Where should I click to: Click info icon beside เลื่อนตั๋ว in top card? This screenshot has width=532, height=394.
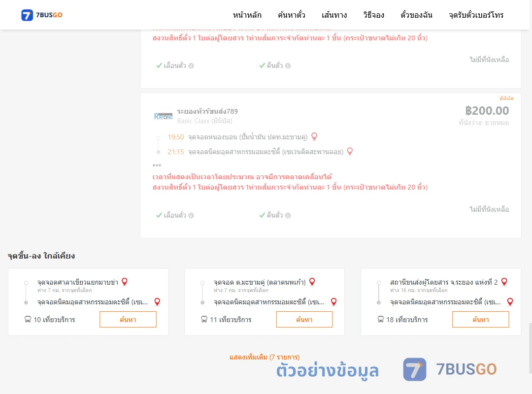[x=191, y=66]
